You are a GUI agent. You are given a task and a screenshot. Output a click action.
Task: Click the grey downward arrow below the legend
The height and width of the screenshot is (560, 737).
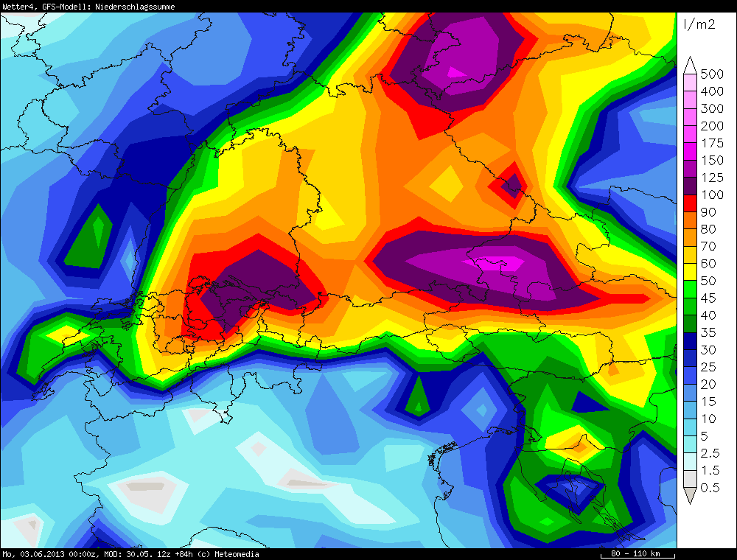[x=690, y=496]
